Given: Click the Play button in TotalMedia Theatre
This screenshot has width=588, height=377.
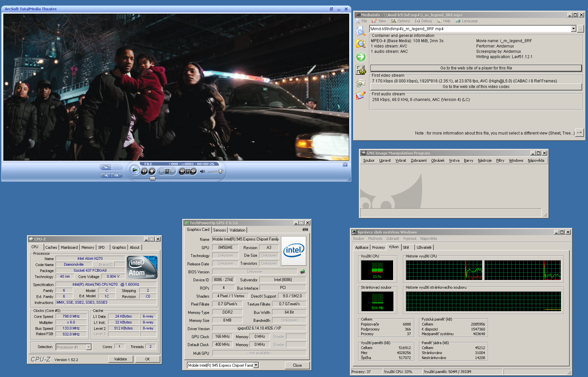Looking at the screenshot, I should pyautogui.click(x=135, y=170).
